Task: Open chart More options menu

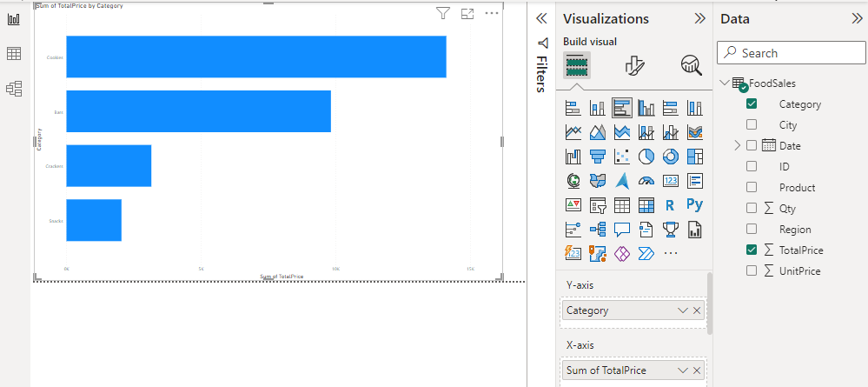Action: [492, 13]
